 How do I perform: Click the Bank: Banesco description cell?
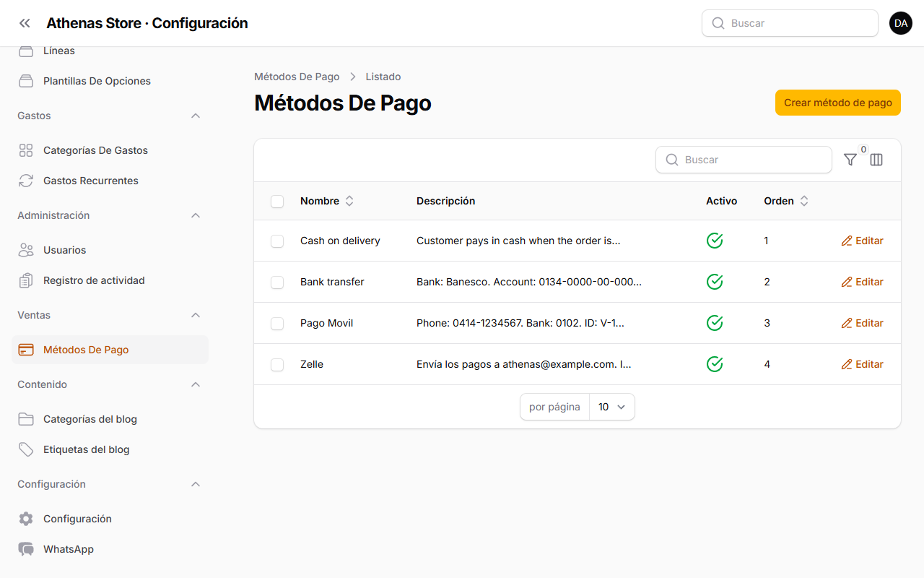coord(529,282)
